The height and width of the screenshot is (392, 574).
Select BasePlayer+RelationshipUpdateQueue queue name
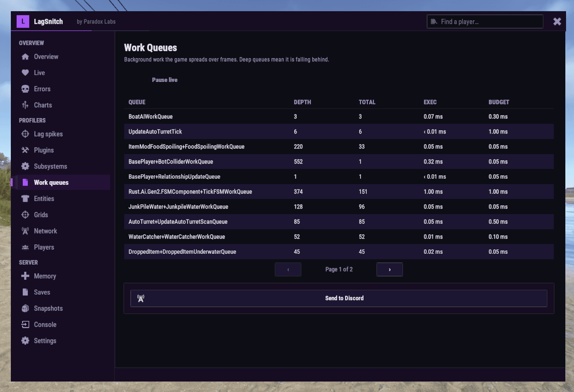174,177
